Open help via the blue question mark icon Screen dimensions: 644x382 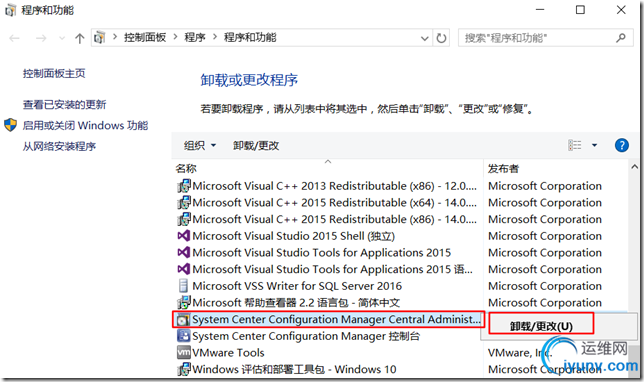point(621,145)
